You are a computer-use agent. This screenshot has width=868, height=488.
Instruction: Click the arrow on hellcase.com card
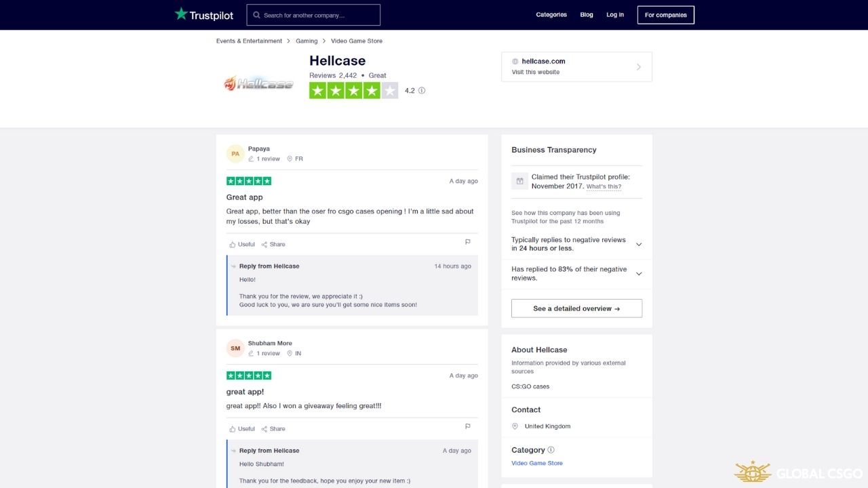click(638, 67)
